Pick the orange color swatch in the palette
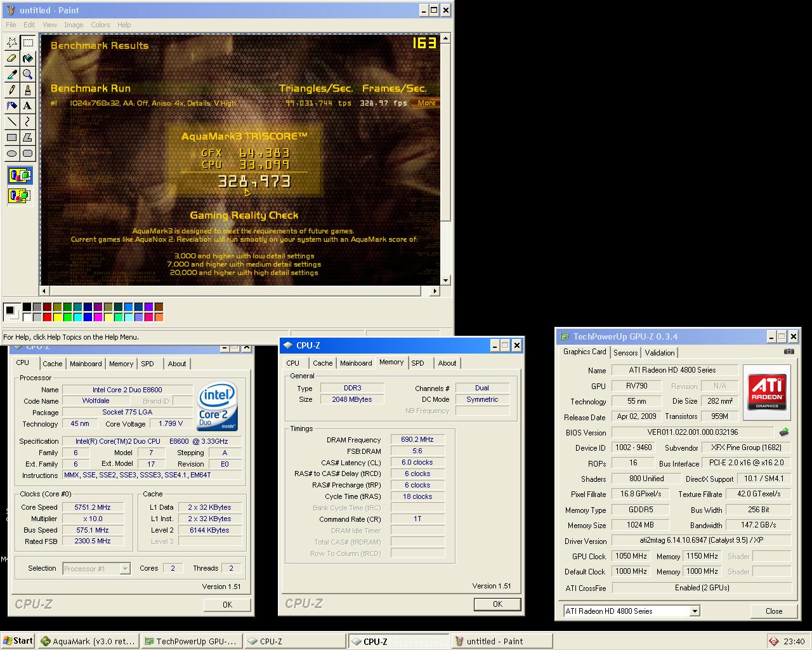The image size is (812, 650). [x=159, y=317]
